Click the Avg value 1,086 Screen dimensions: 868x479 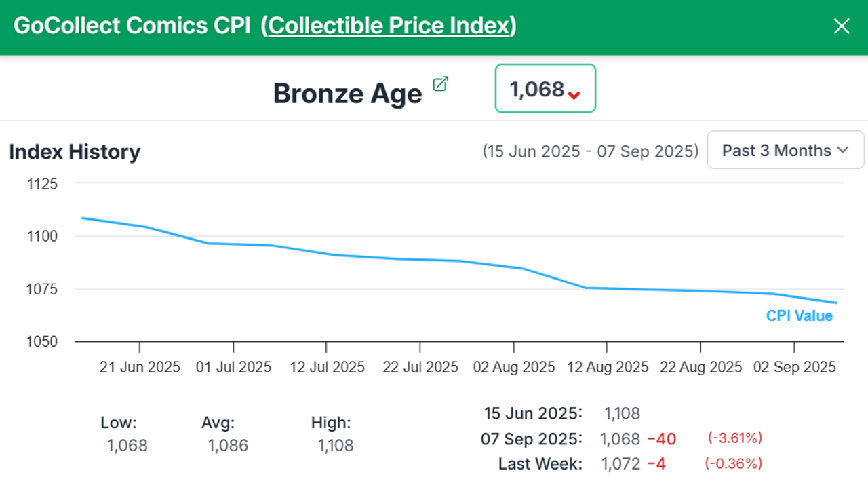point(228,446)
